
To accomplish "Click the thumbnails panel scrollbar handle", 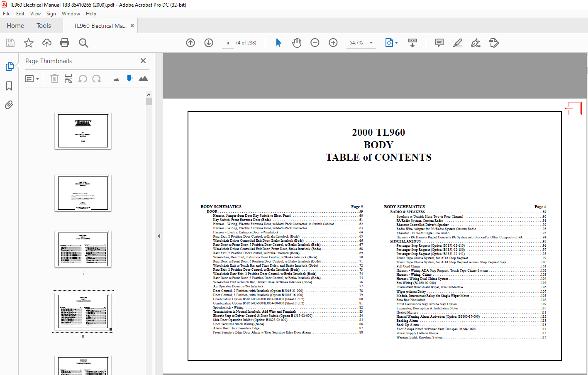I will coord(149,102).
